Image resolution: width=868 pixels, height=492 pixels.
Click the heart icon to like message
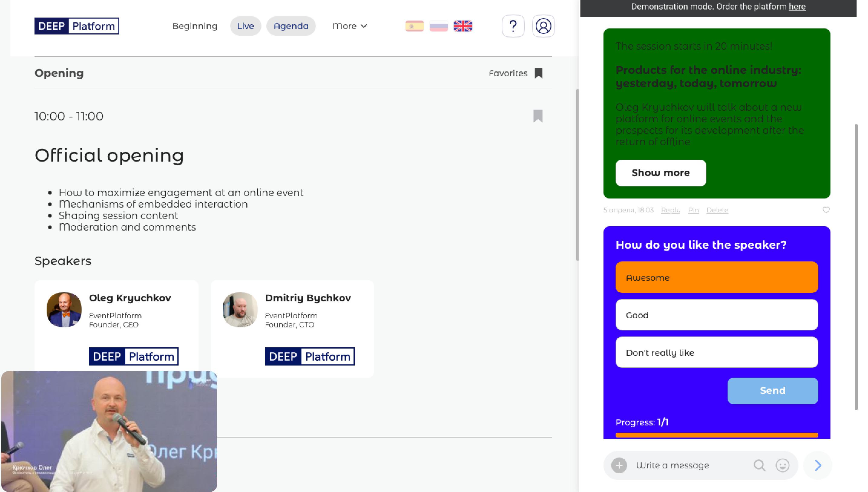(x=826, y=210)
